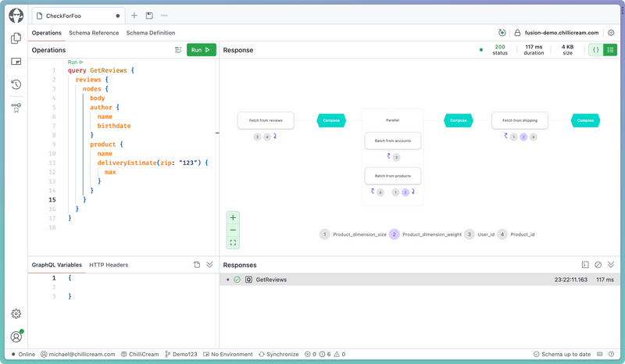Click the Batch from products node
Image resolution: width=625 pixels, height=364 pixels.
point(393,176)
